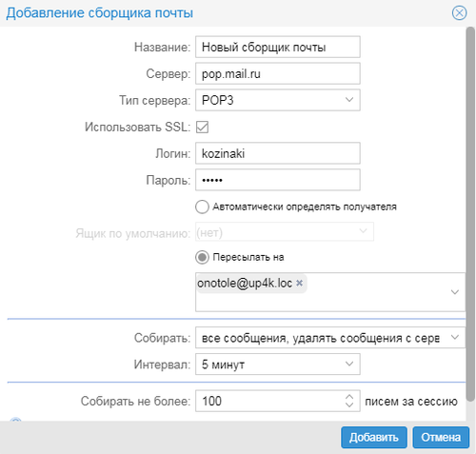Remove onotole@up4k.loc recipient tag
The width and height of the screenshot is (476, 454).
coord(299,283)
